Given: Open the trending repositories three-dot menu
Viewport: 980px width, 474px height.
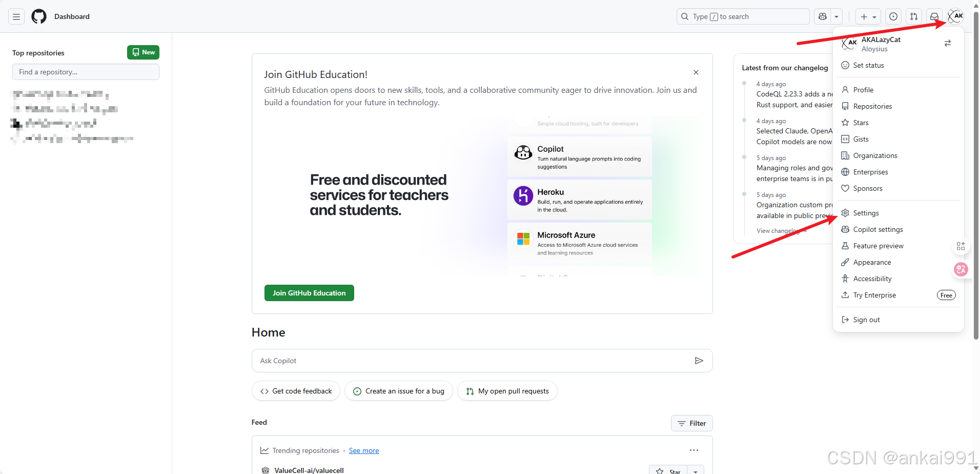Looking at the screenshot, I should (694, 450).
